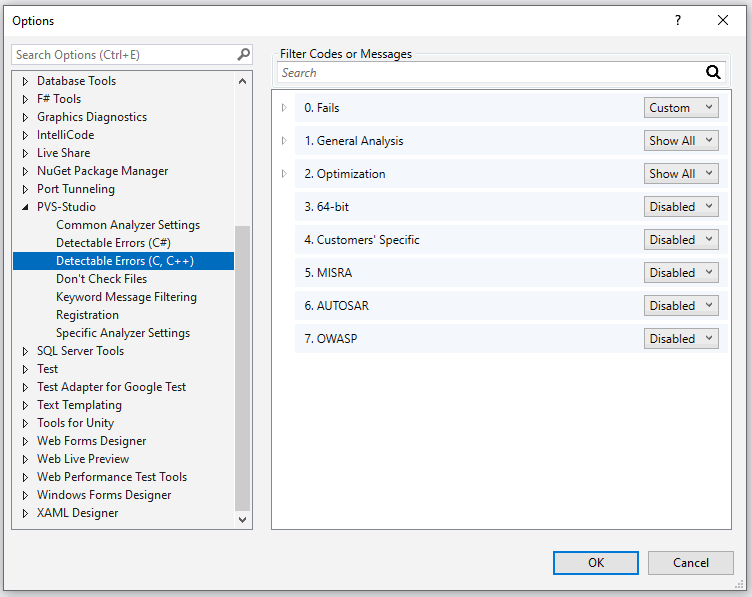Select Common Analyzer Settings page
This screenshot has width=752, height=597.
(x=128, y=225)
